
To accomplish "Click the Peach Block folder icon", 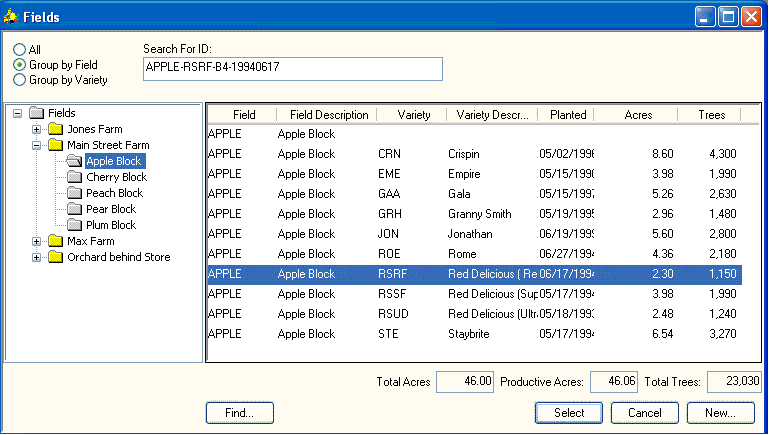I will tap(75, 193).
